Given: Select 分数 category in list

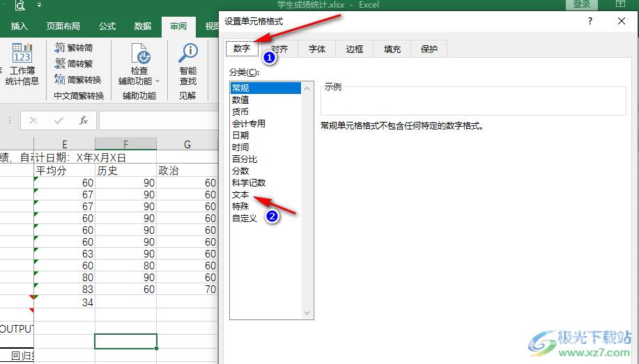Looking at the screenshot, I should click(x=265, y=171).
